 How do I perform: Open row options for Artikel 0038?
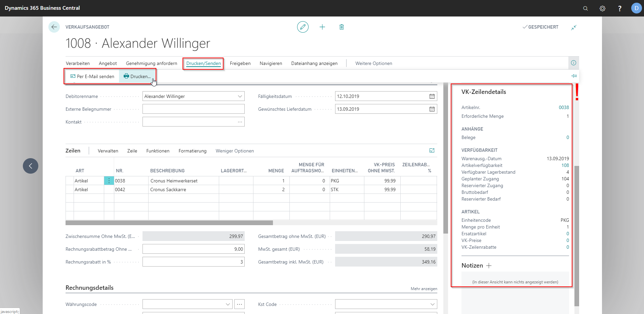(x=109, y=181)
